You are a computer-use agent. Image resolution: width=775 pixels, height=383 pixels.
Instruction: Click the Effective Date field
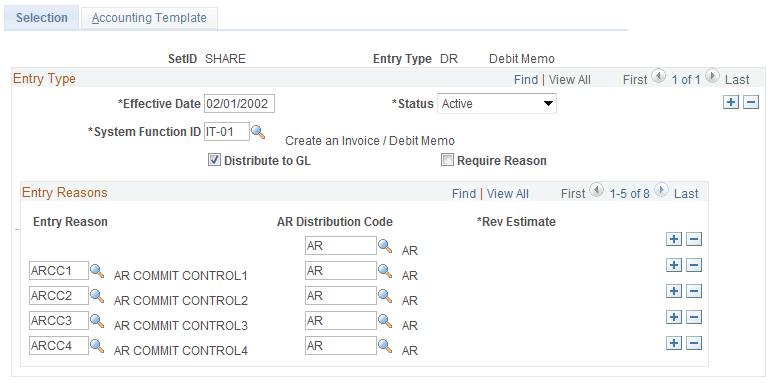pyautogui.click(x=239, y=104)
